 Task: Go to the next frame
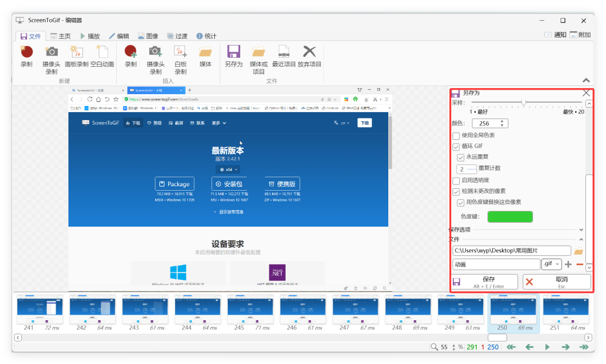[x=566, y=347]
